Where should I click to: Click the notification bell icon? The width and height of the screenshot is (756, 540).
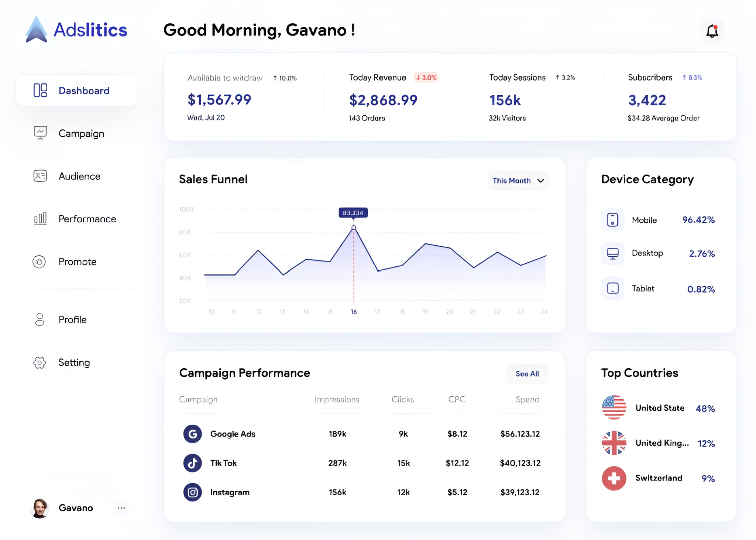[711, 30]
